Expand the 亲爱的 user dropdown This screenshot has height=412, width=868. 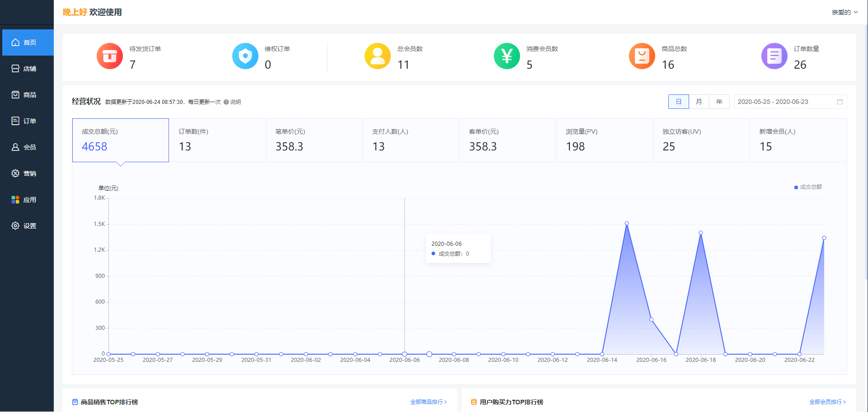(845, 12)
